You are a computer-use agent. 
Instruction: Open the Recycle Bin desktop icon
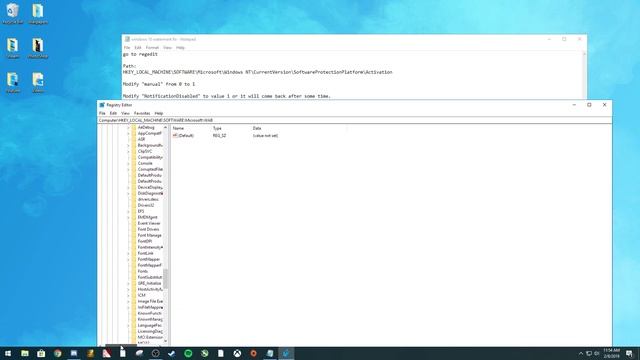click(x=13, y=13)
